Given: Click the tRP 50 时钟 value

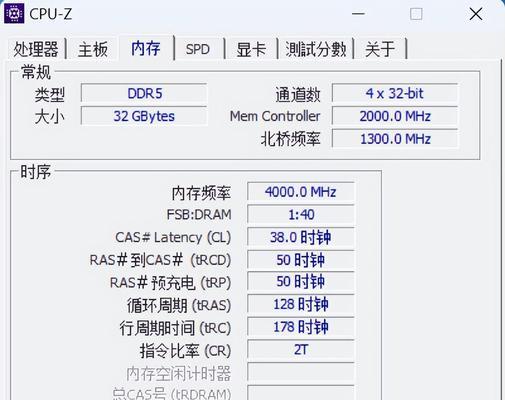Looking at the screenshot, I should 301,282.
